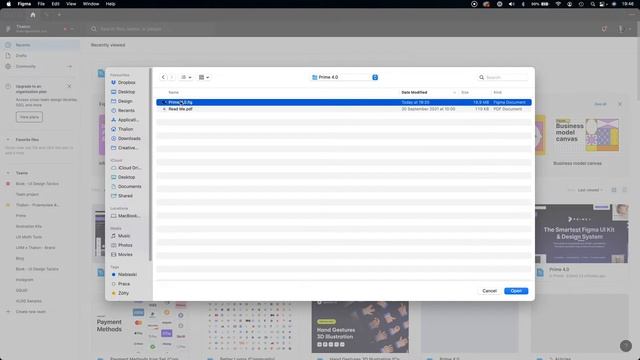Filter by the yellow Żółty tag
Screen dimensions: 640x360
tap(120, 293)
